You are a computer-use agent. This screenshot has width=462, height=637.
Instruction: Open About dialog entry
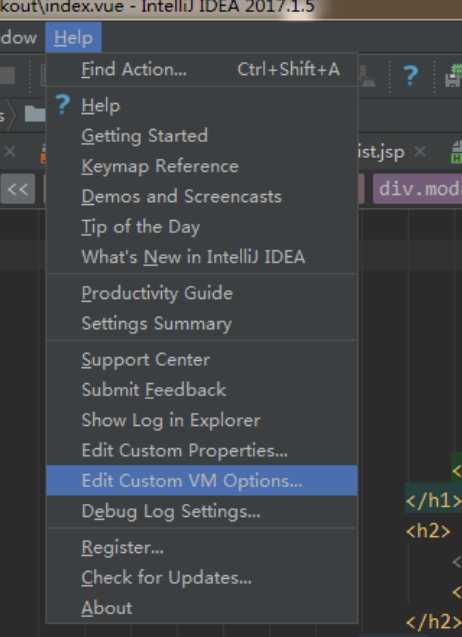click(202, 608)
